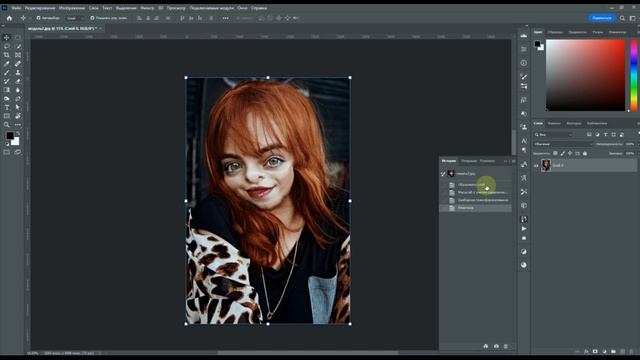This screenshot has height=360, width=640.
Task: Select the Gradient tool
Action: [x=7, y=90]
